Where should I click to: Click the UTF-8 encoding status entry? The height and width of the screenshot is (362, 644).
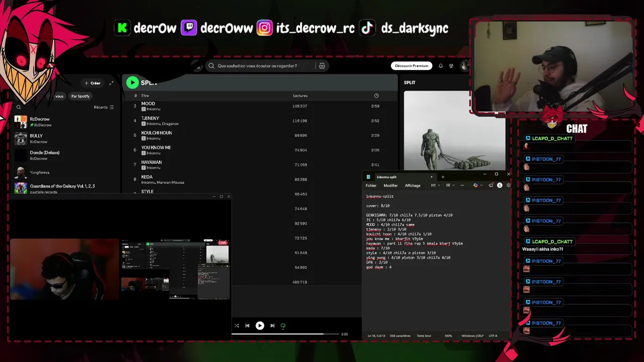[493, 336]
